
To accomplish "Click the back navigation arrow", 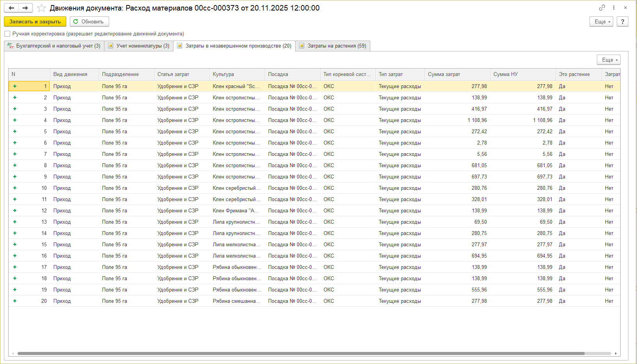I will pyautogui.click(x=11, y=8).
